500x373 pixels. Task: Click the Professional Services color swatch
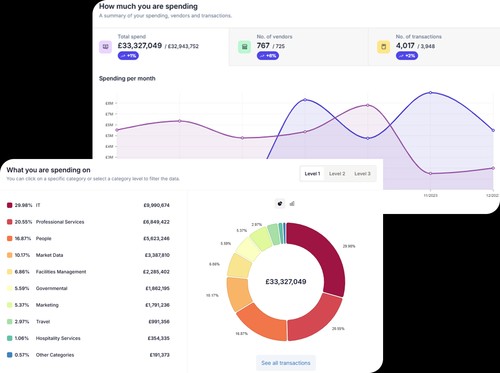coord(9,222)
